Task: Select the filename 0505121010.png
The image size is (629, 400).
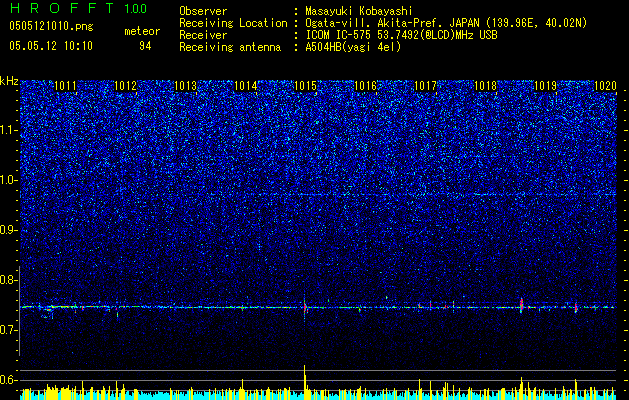Action: 51,26
